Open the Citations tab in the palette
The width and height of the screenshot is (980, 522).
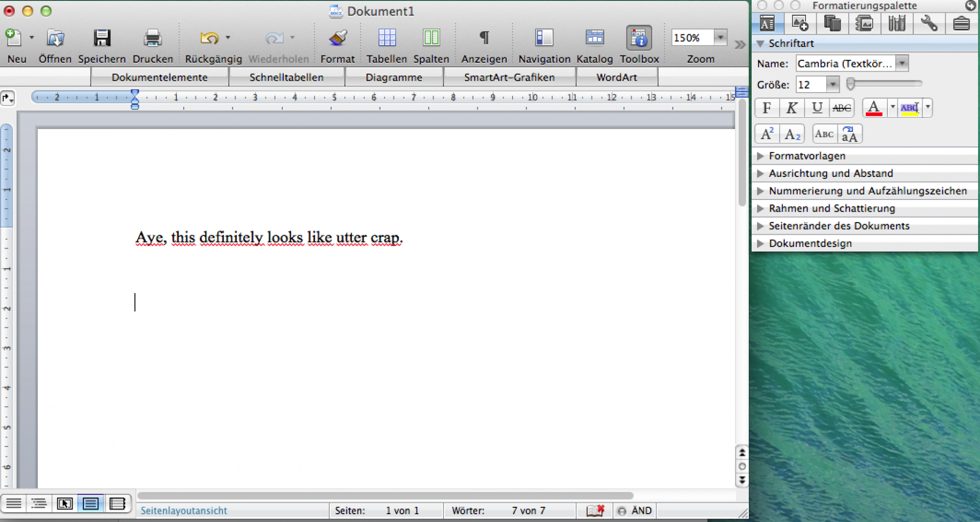coord(832,23)
